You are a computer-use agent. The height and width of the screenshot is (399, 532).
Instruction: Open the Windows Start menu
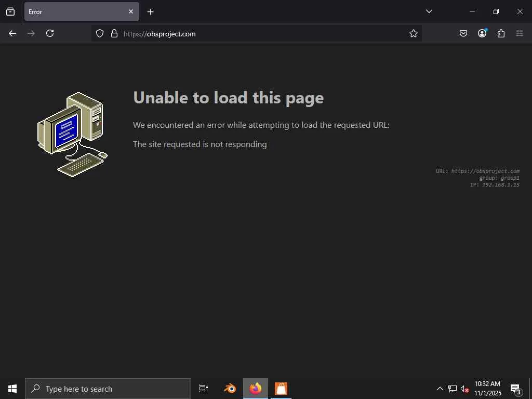pos(12,389)
